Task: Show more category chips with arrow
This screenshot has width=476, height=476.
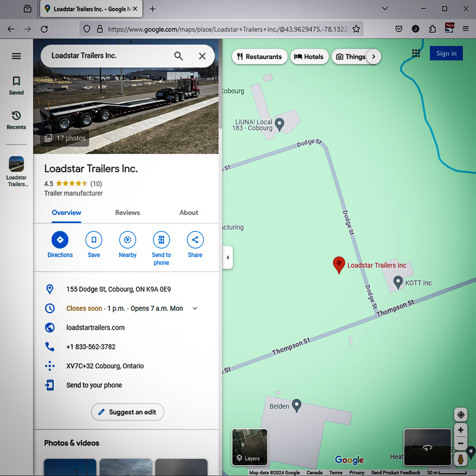Action: (374, 56)
